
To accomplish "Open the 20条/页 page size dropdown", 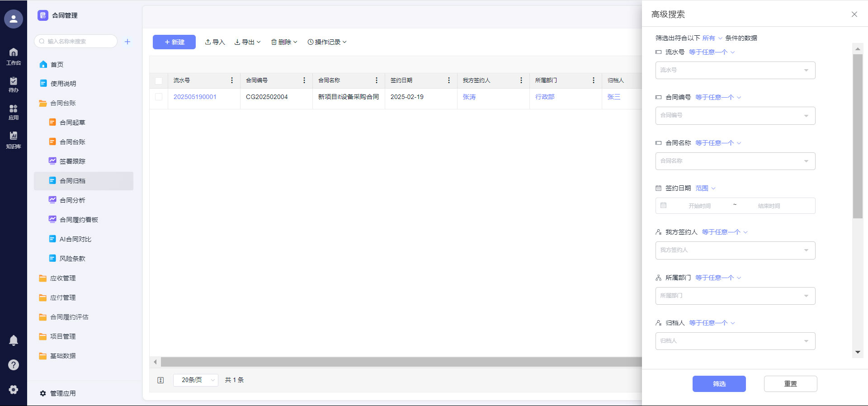I will click(x=196, y=380).
